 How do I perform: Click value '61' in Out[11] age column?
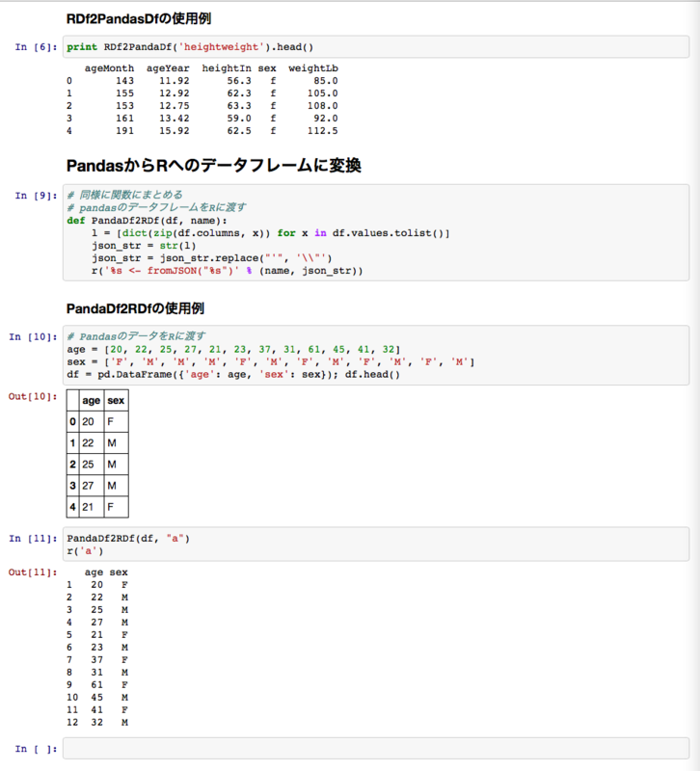pyautogui.click(x=97, y=685)
